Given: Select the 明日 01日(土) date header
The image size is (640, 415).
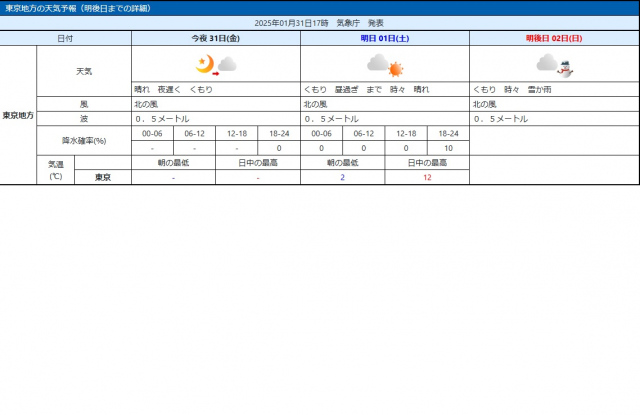Looking at the screenshot, I should coord(384,38).
